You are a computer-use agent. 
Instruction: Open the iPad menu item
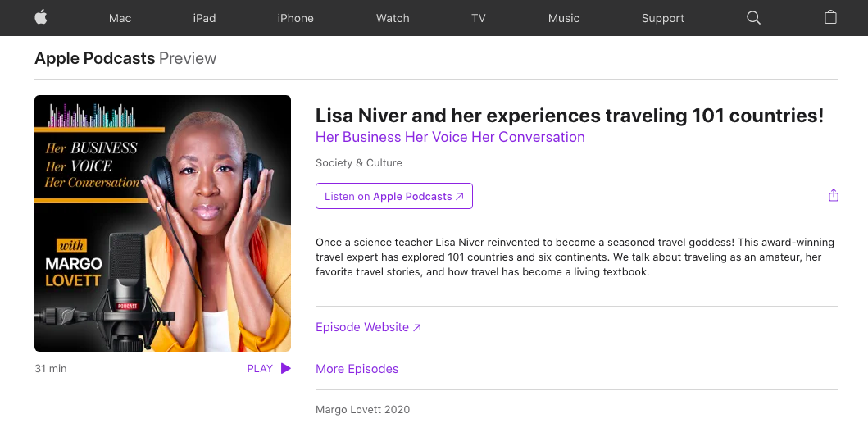204,18
